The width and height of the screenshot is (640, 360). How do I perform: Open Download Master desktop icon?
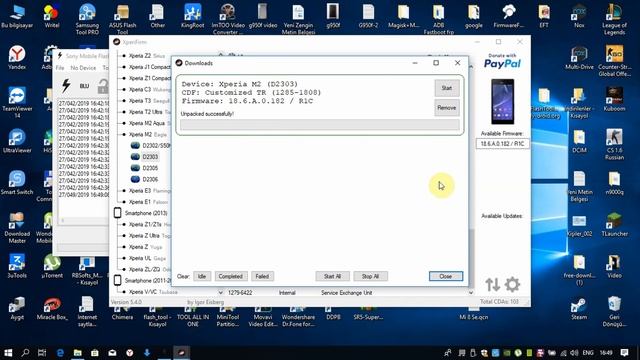point(17,228)
